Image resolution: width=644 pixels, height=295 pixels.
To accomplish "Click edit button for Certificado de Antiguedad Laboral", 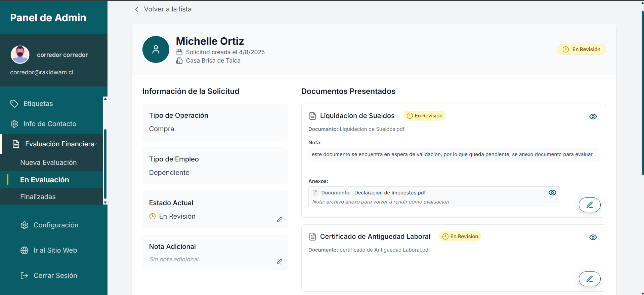I will tap(589, 279).
